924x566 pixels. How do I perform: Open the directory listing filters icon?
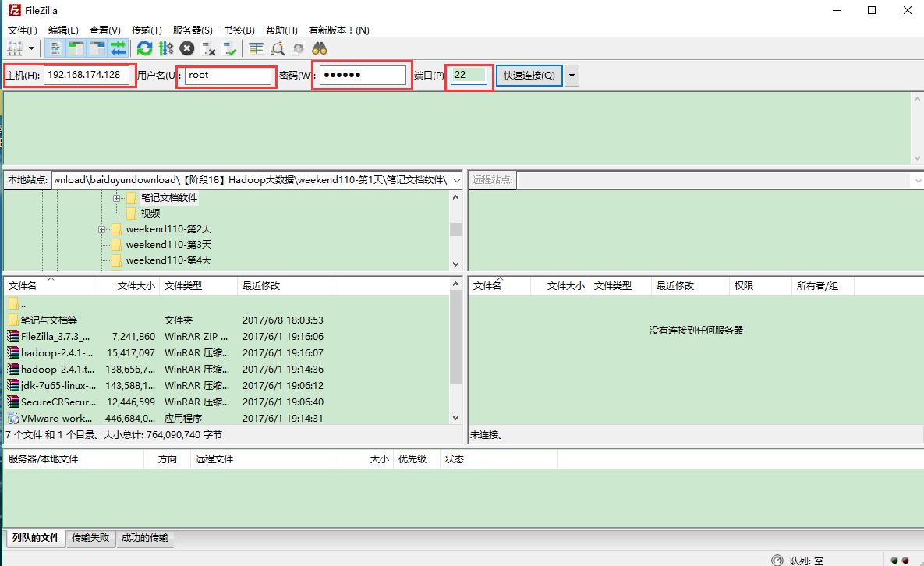(256, 49)
